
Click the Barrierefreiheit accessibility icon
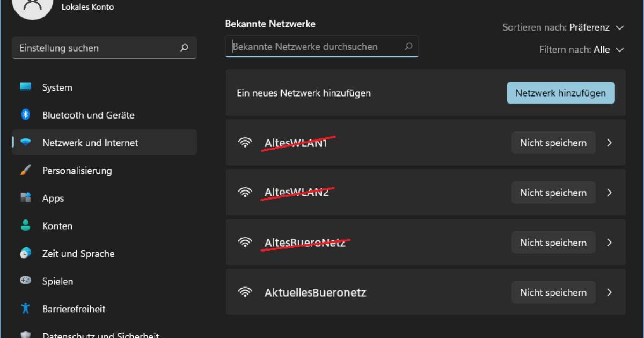pyautogui.click(x=26, y=308)
